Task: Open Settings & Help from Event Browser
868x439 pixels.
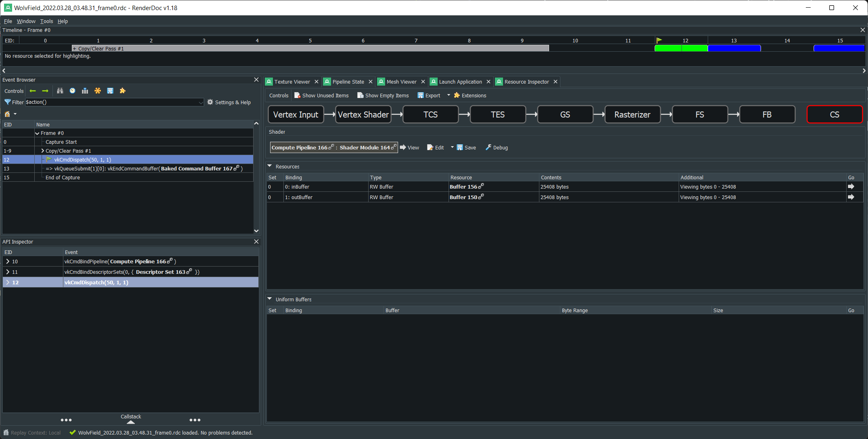Action: click(x=229, y=102)
